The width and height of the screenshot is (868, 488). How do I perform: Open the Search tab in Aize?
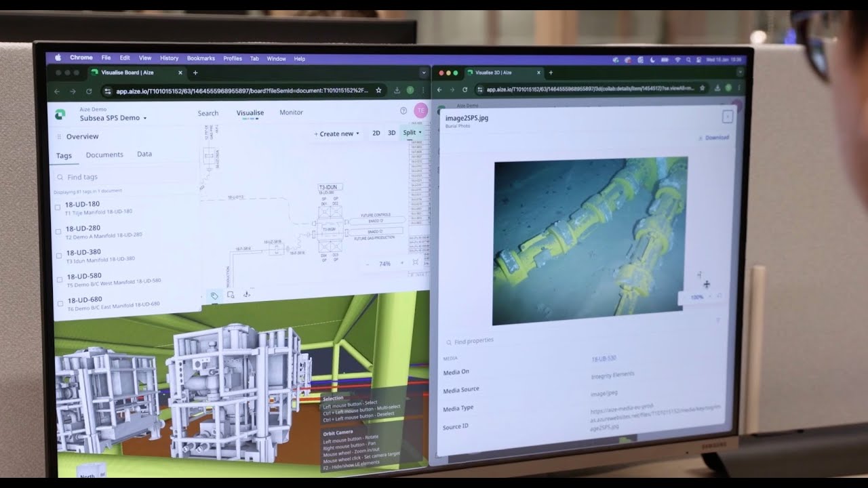coord(208,113)
